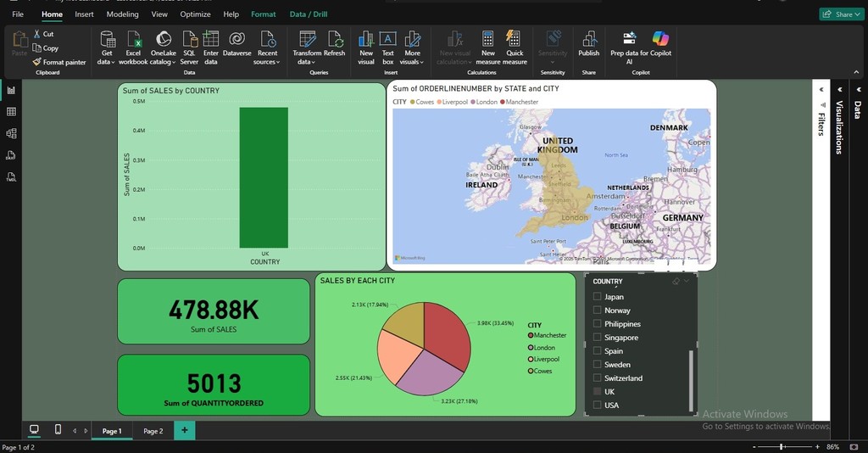This screenshot has width=868, height=453.
Task: Check the Spain country checkbox
Action: coord(598,350)
